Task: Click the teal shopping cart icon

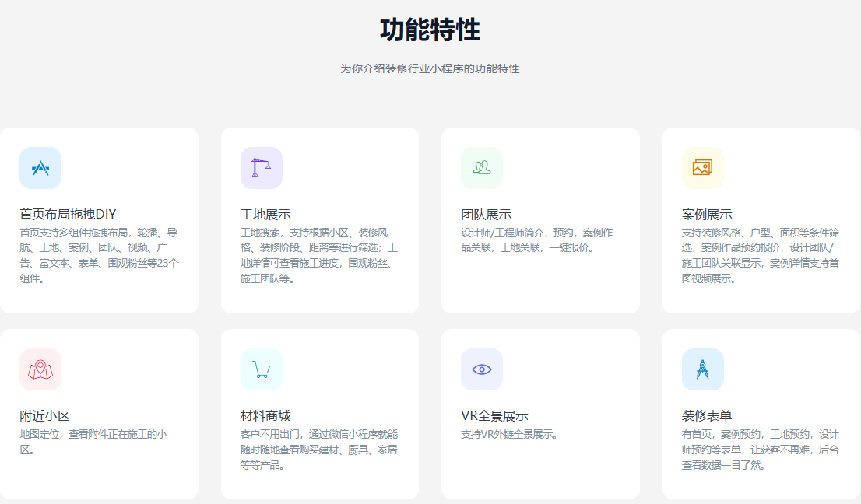Action: (x=261, y=369)
